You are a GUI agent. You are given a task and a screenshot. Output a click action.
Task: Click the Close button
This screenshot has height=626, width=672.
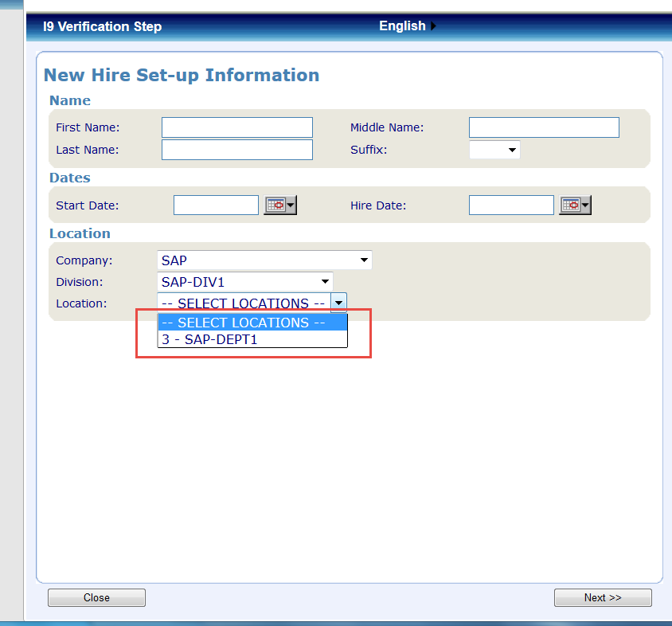coord(96,597)
